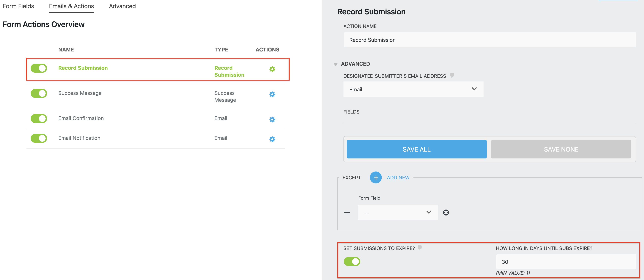Click the Save None button

tap(561, 149)
